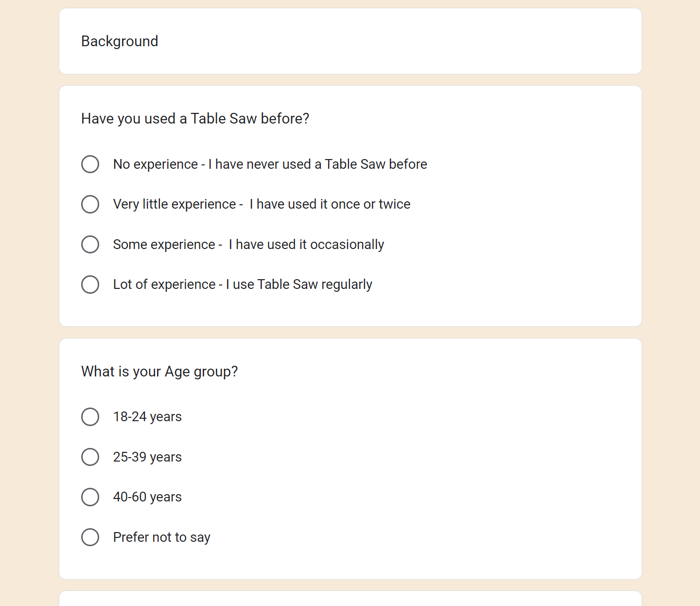Click the "What is your Age group?" question title
Image resolution: width=700 pixels, height=606 pixels.
point(159,372)
